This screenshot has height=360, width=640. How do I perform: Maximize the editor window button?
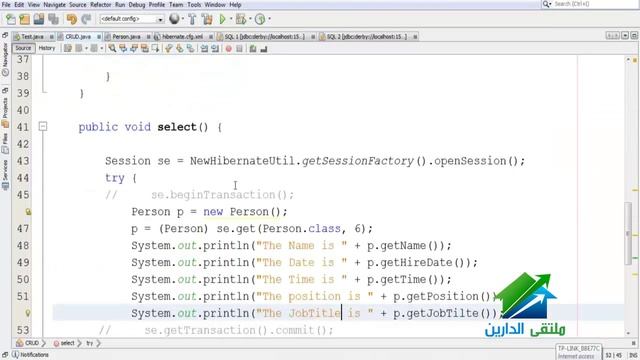click(x=634, y=36)
